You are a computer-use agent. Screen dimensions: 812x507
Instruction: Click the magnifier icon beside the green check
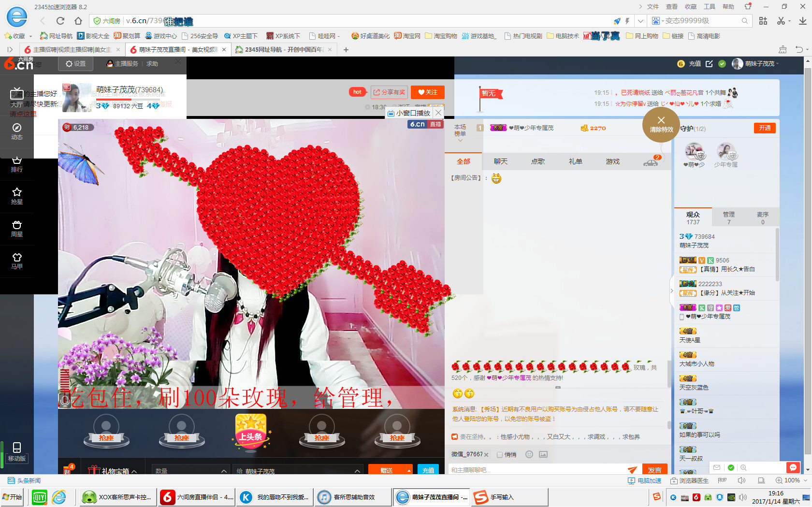[743, 467]
